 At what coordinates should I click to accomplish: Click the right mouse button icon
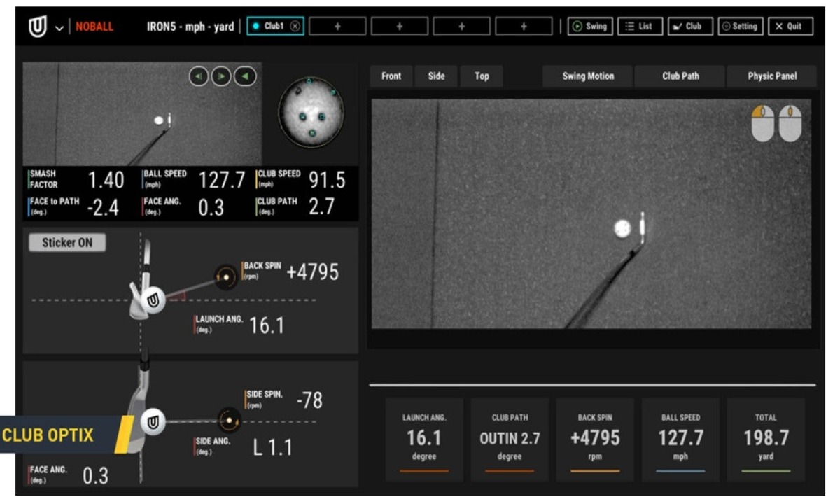click(x=790, y=123)
